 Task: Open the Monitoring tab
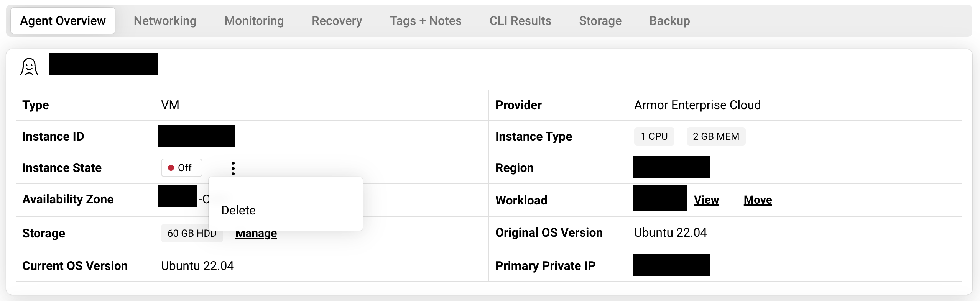point(254,21)
